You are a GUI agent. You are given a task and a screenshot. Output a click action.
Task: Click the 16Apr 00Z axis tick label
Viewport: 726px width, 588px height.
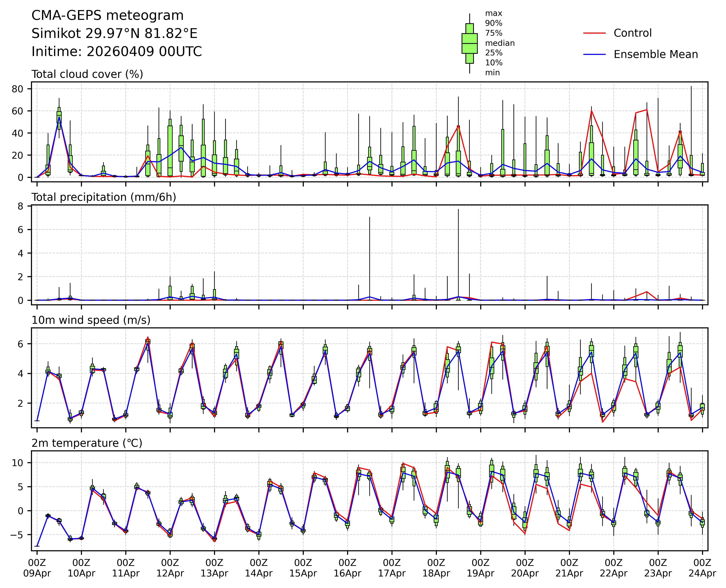347,568
